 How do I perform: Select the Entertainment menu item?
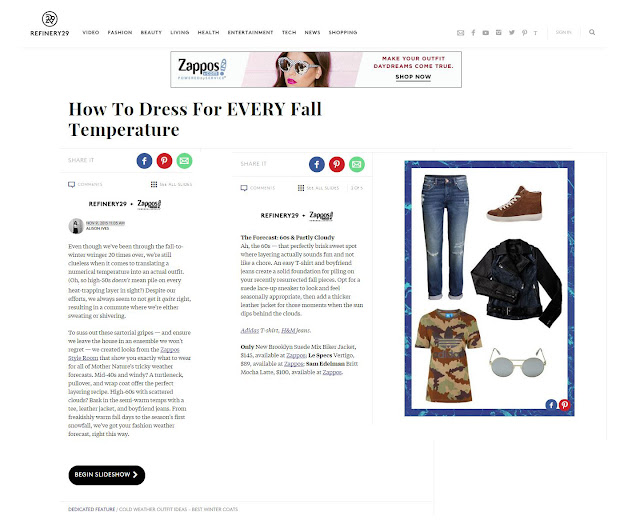tap(250, 32)
